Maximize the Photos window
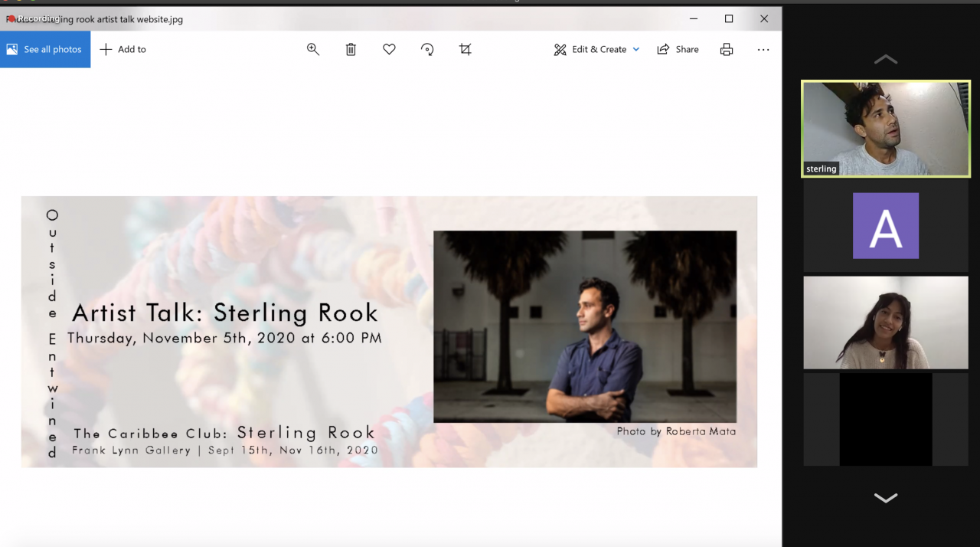Image resolution: width=980 pixels, height=547 pixels. 729,19
